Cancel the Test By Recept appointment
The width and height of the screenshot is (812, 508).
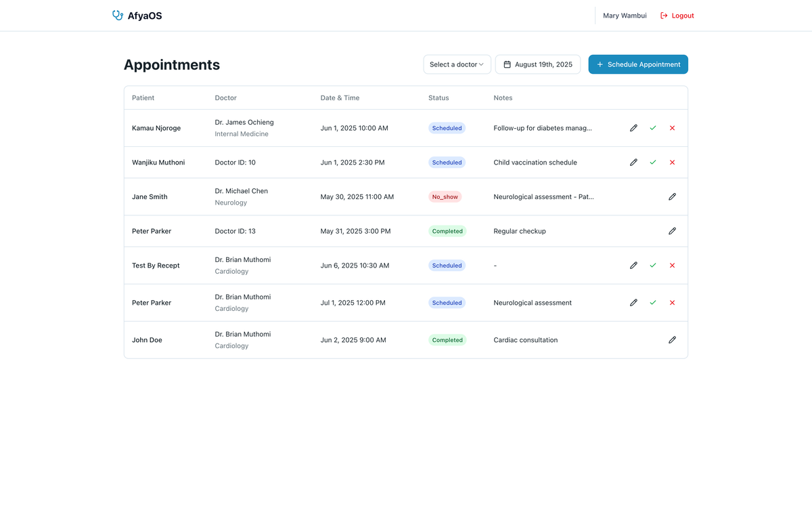click(x=672, y=266)
